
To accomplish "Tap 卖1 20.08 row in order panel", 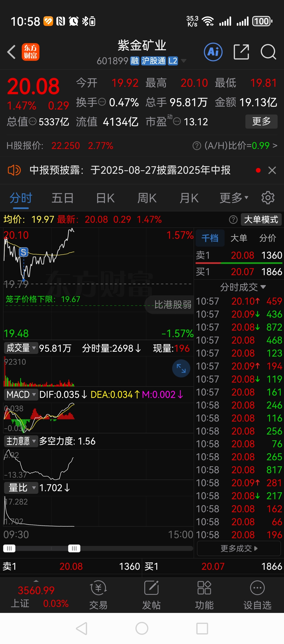I will [239, 255].
